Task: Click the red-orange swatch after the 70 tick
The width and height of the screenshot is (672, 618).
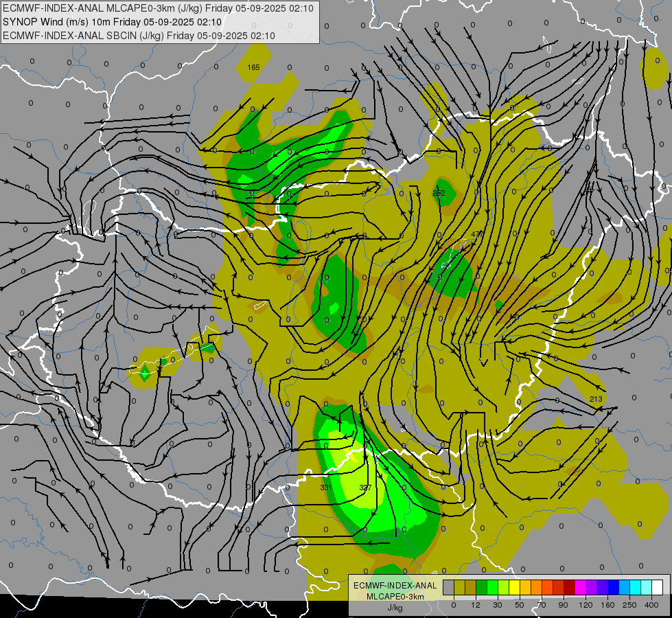Action: coord(547,587)
